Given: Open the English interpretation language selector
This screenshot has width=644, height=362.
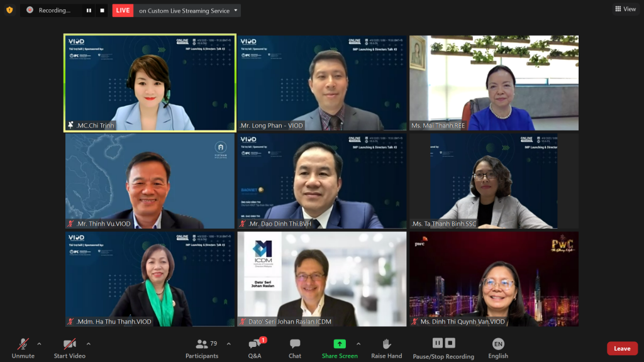Looking at the screenshot, I should [x=498, y=348].
